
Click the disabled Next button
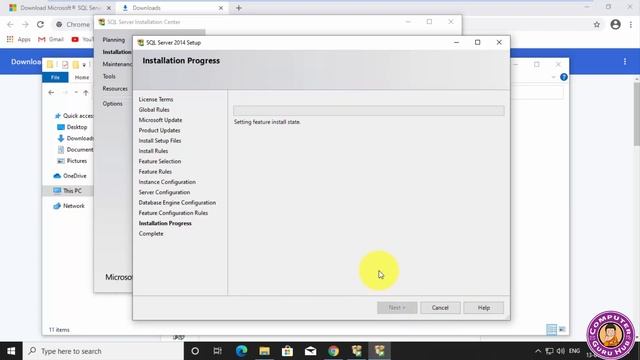tap(397, 308)
